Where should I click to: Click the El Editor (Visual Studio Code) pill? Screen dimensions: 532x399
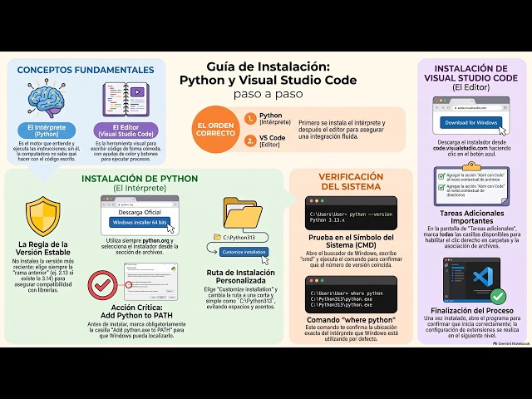pos(126,131)
